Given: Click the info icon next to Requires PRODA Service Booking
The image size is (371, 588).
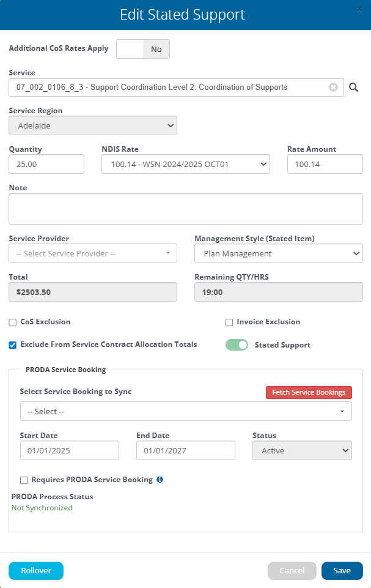Looking at the screenshot, I should pos(160,480).
